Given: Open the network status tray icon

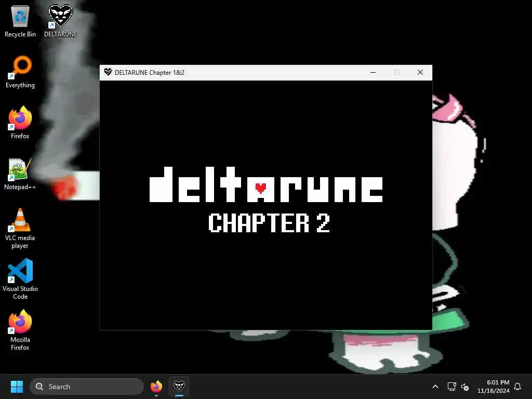Looking at the screenshot, I should pos(451,387).
